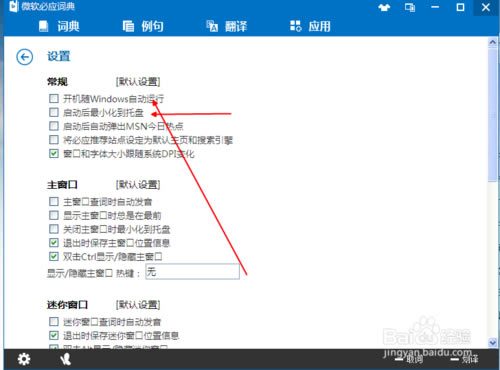
Task: Click the 设置 page heading
Action: [59, 56]
